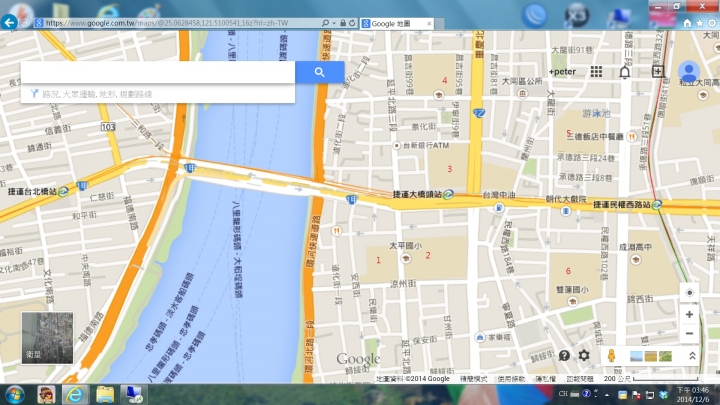Viewport: 720px width, 405px height.
Task: Click the blue map search button
Action: (320, 72)
